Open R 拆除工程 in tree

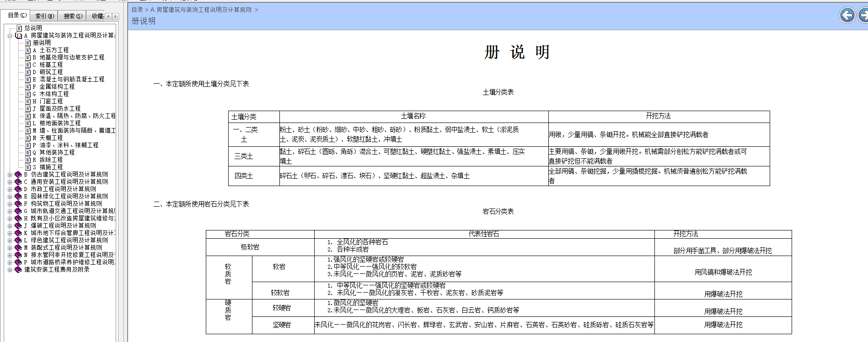click(48, 160)
